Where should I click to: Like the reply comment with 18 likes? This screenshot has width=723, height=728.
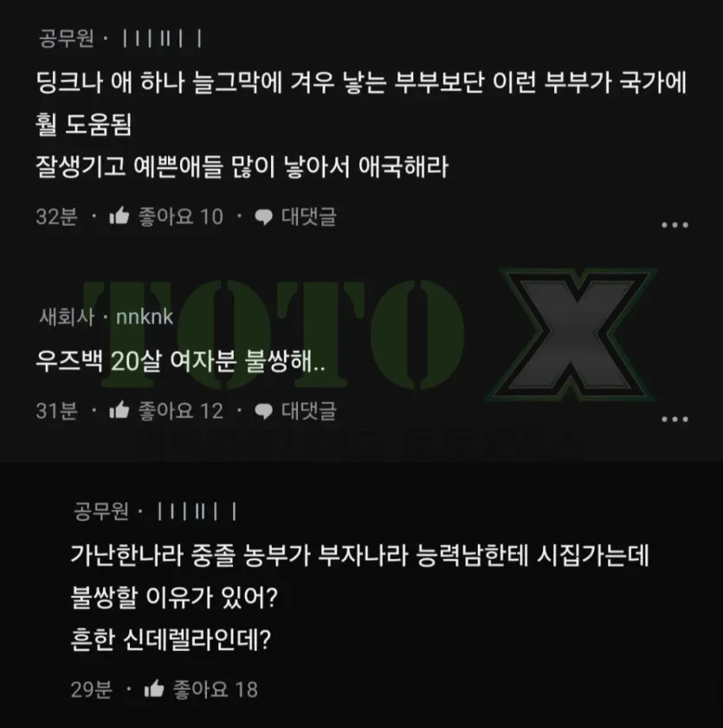coord(154,688)
